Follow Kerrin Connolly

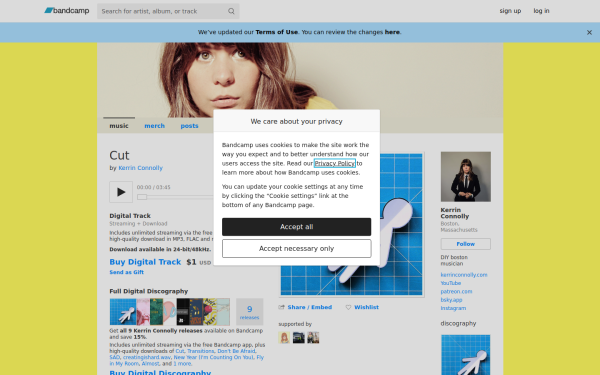(x=466, y=244)
